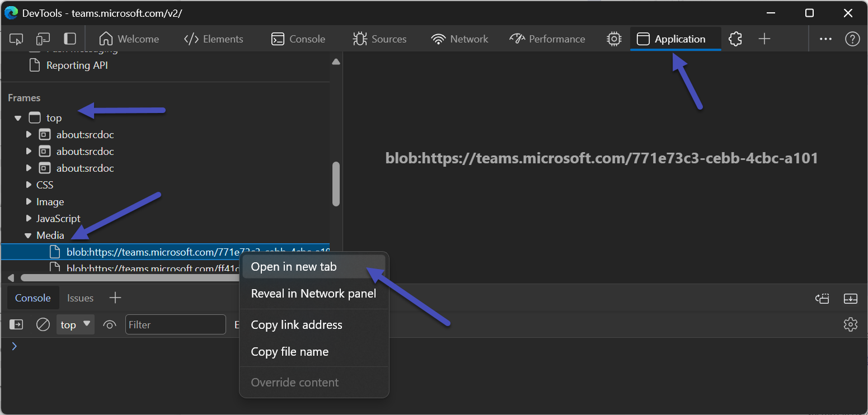
Task: Click the clear console icon
Action: [43, 324]
